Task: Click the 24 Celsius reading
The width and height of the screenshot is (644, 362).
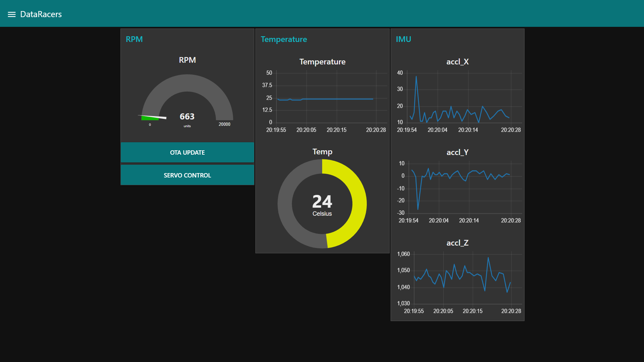Action: [x=322, y=205]
